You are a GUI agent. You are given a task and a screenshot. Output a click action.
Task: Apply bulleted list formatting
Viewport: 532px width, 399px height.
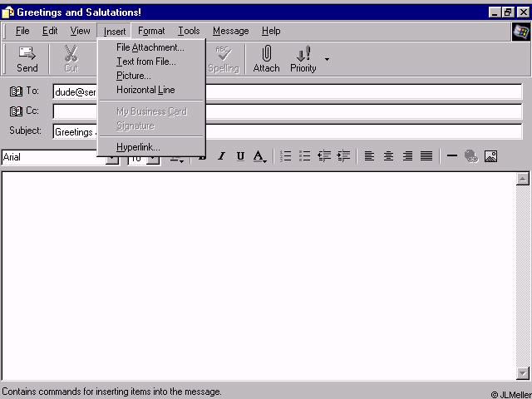[x=305, y=156]
